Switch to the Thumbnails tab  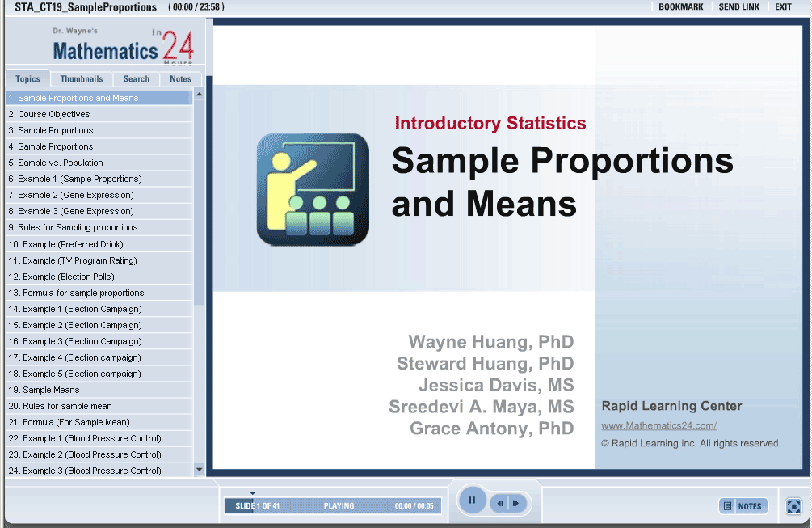(x=82, y=79)
